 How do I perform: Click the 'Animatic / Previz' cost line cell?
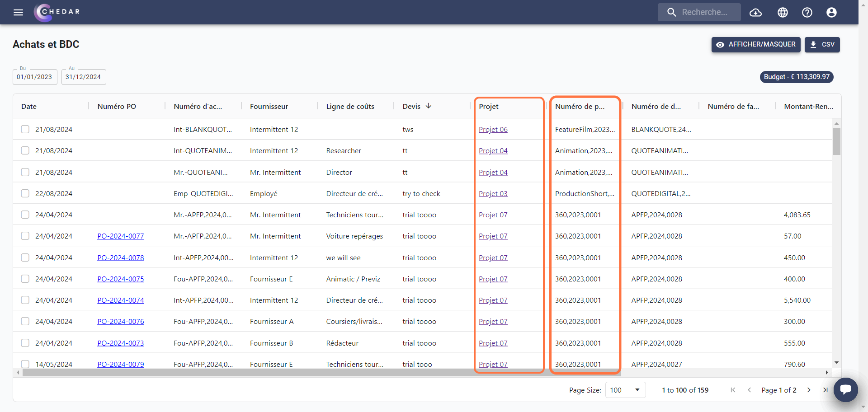[353, 279]
